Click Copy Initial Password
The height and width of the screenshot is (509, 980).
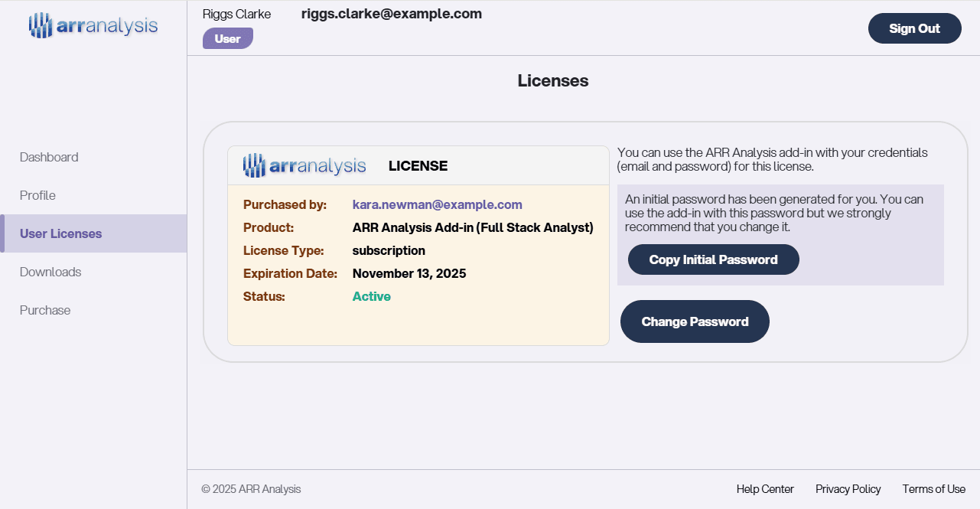click(713, 259)
